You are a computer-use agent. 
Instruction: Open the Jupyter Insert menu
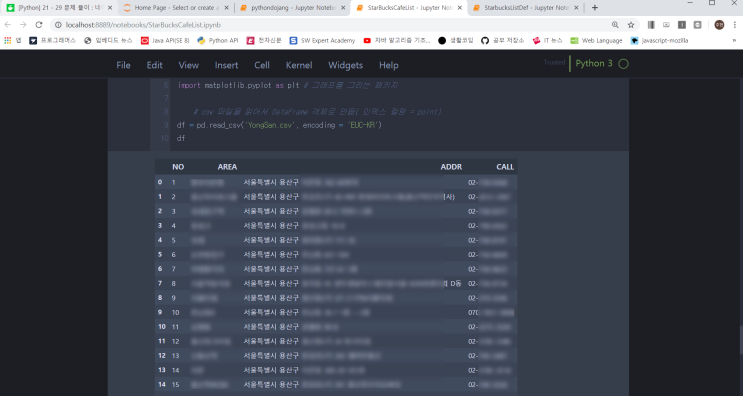227,65
